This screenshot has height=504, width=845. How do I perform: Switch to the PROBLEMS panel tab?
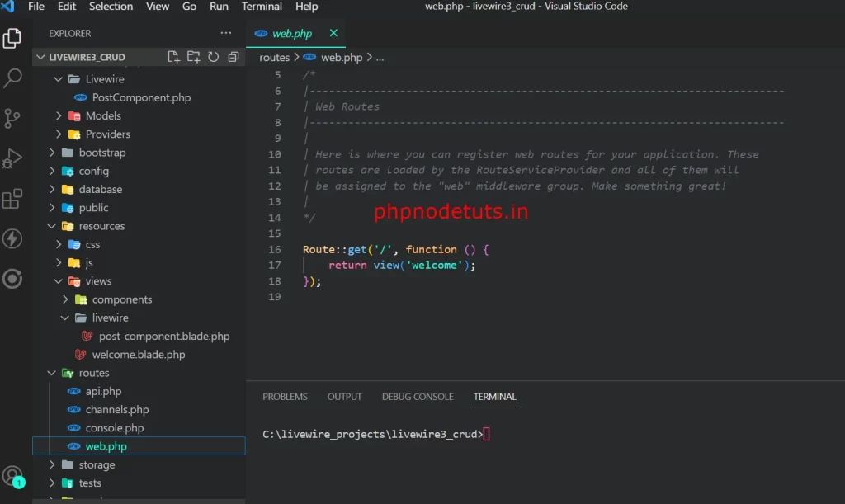click(285, 397)
